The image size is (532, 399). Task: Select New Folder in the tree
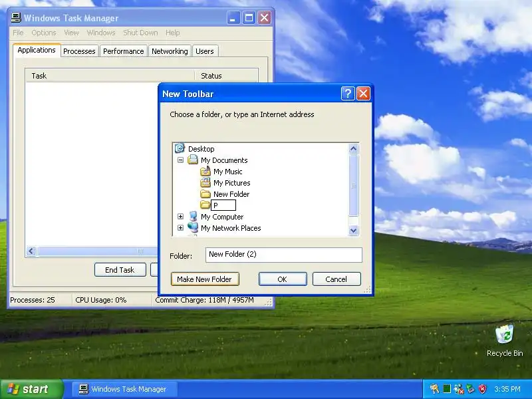[231, 194]
